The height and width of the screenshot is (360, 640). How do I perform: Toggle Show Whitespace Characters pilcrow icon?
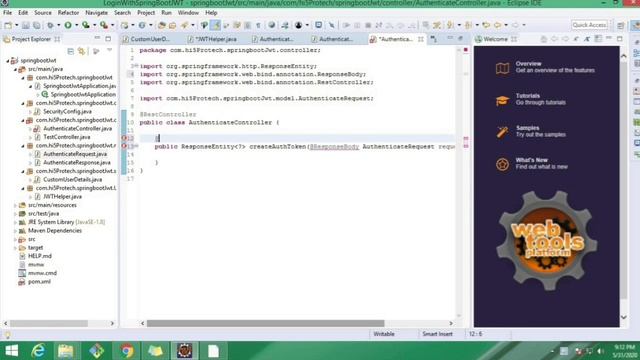(258, 25)
